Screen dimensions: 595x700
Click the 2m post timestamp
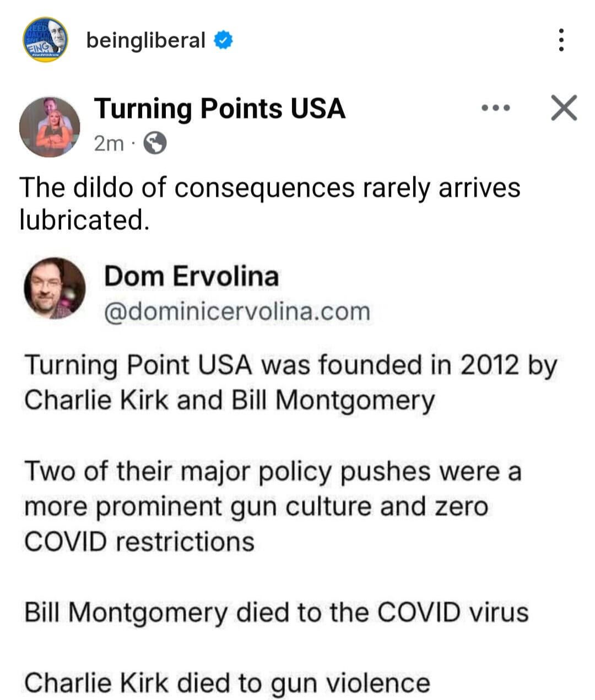point(109,144)
